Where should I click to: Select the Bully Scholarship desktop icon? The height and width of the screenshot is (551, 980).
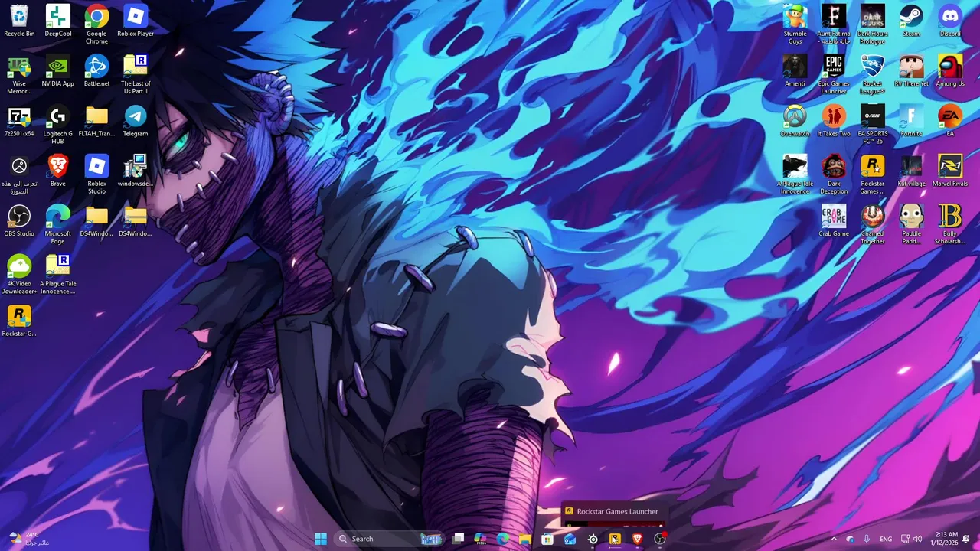coord(950,224)
